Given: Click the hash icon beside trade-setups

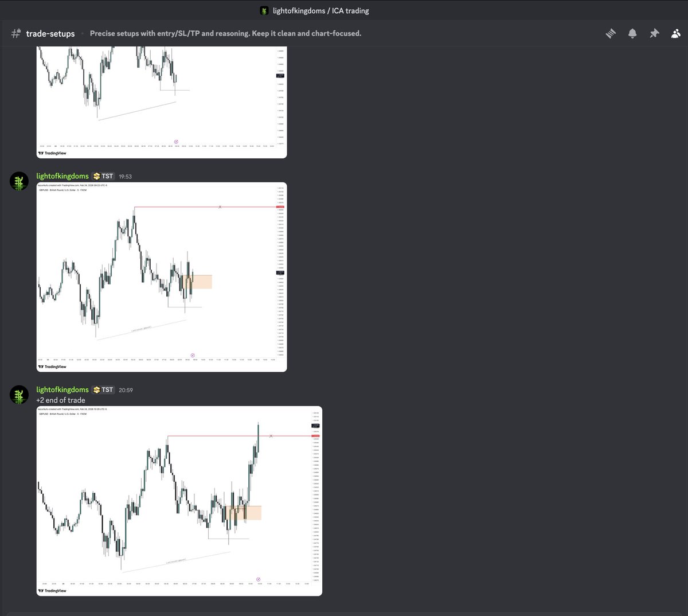Looking at the screenshot, I should click(x=16, y=34).
